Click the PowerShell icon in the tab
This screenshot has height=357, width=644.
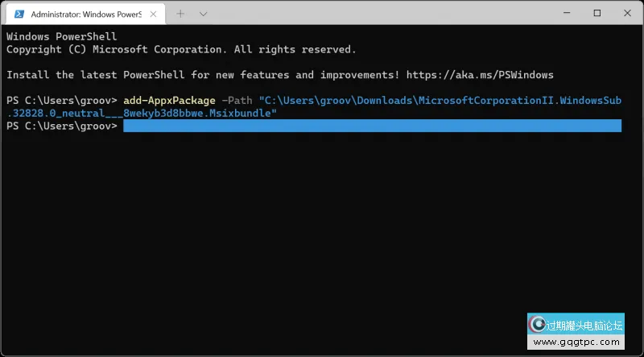coord(18,14)
